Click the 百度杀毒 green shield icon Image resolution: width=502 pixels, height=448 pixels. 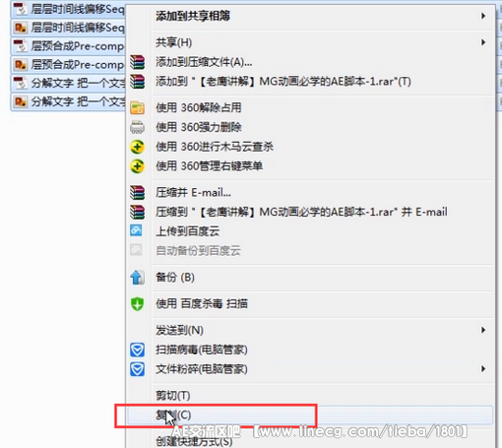pyautogui.click(x=137, y=303)
